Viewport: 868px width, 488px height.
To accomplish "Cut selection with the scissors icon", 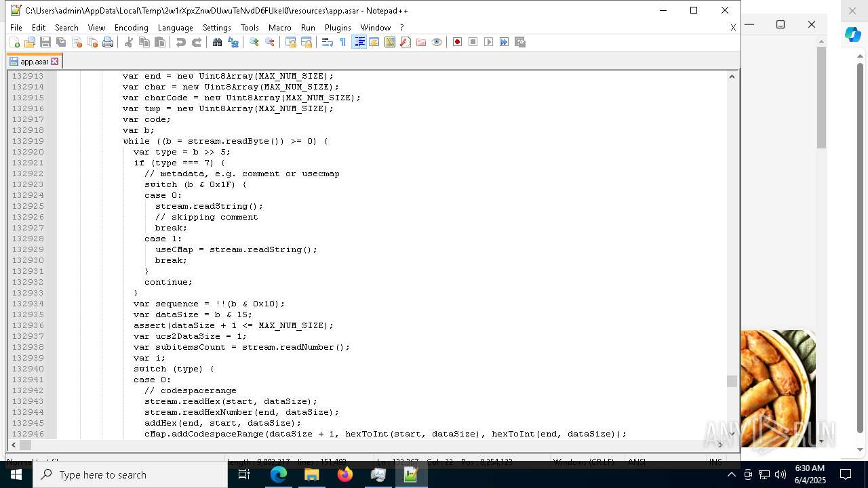I will [x=129, y=42].
